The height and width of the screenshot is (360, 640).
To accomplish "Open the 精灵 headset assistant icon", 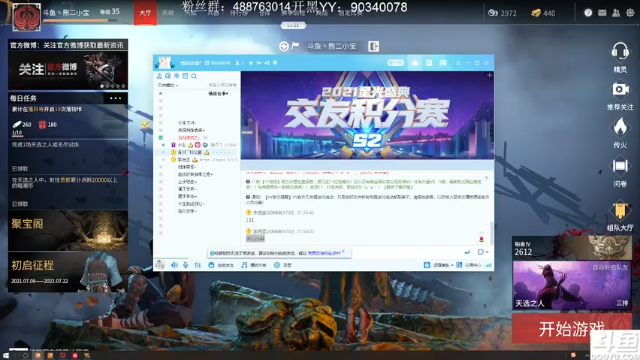I will pos(620,52).
